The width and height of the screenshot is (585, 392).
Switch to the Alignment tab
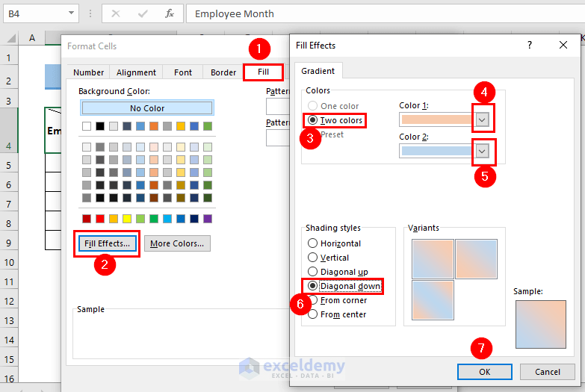pyautogui.click(x=136, y=72)
